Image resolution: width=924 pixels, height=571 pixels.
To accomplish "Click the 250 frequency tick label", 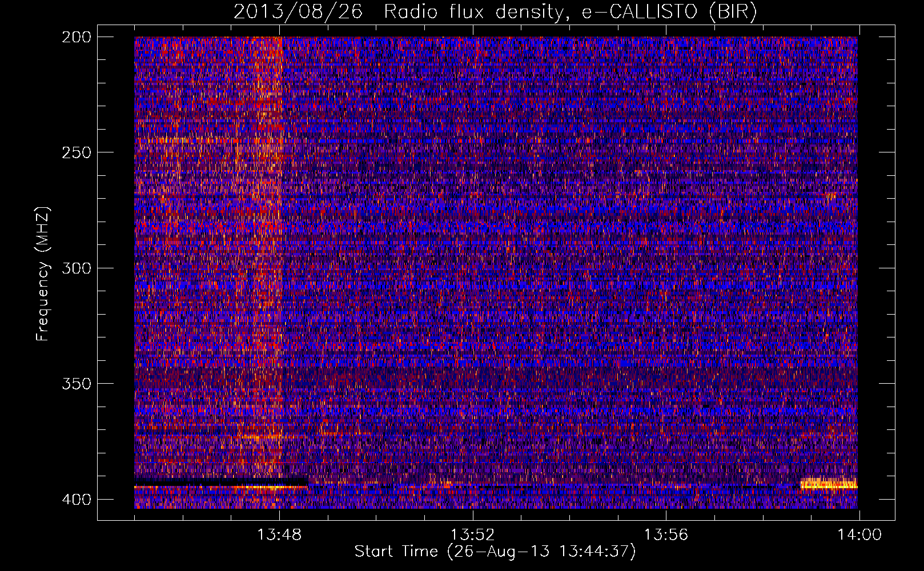I will pyautogui.click(x=76, y=152).
